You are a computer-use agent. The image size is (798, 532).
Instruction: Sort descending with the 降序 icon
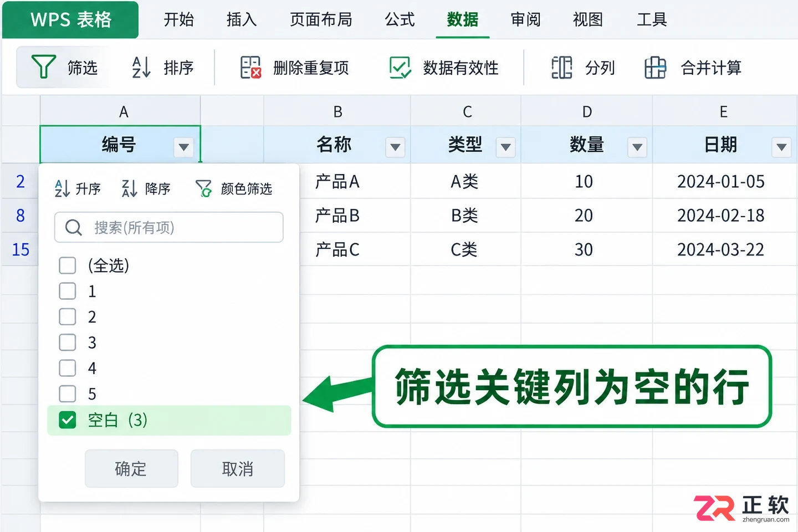tap(129, 188)
